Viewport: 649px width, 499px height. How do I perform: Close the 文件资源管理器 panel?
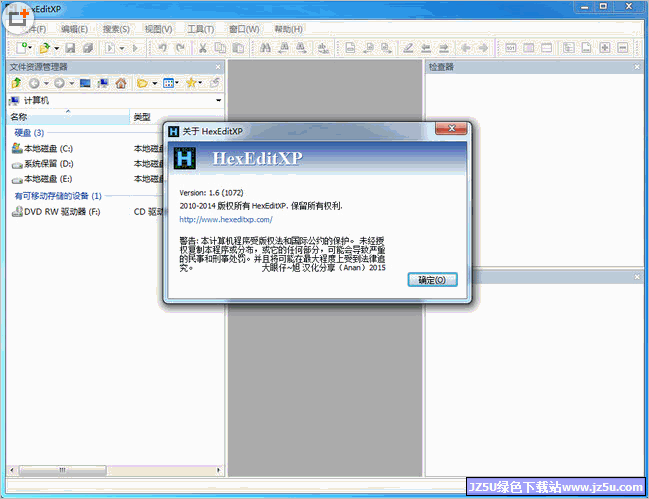click(x=218, y=67)
